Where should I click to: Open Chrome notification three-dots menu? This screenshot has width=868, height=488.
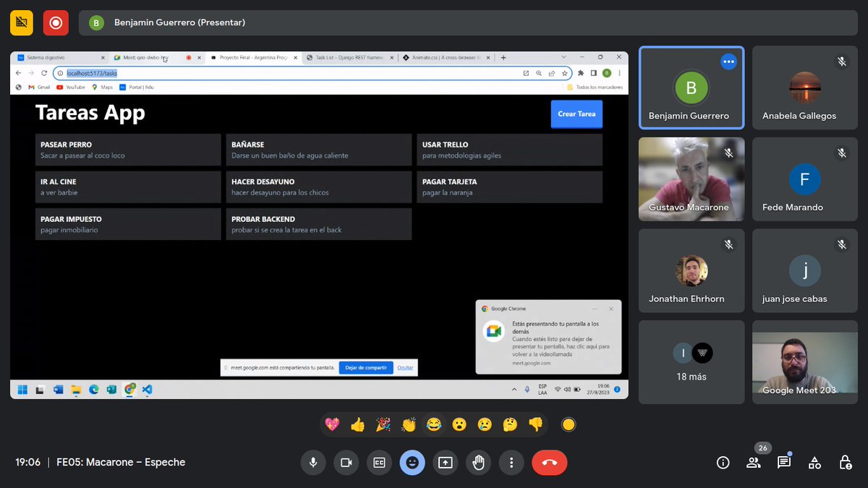(595, 309)
